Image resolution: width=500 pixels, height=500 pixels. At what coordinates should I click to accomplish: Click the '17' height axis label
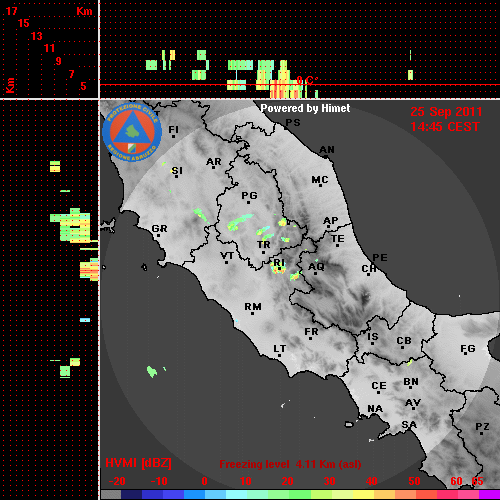click(11, 11)
